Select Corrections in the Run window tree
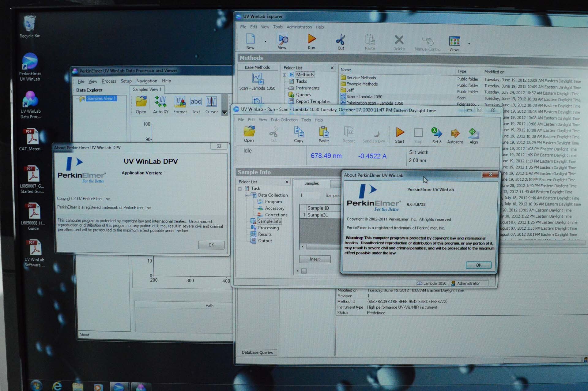Screen dimensions: 588x391 (x=276, y=215)
